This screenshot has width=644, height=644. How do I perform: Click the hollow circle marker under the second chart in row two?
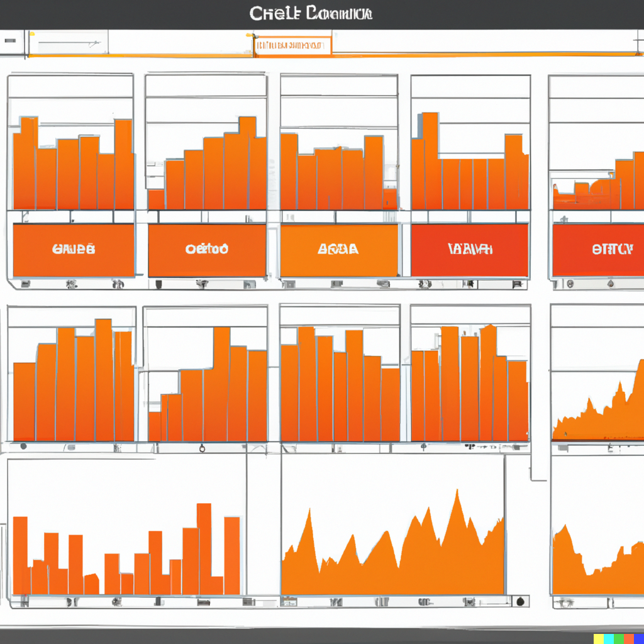[202, 448]
